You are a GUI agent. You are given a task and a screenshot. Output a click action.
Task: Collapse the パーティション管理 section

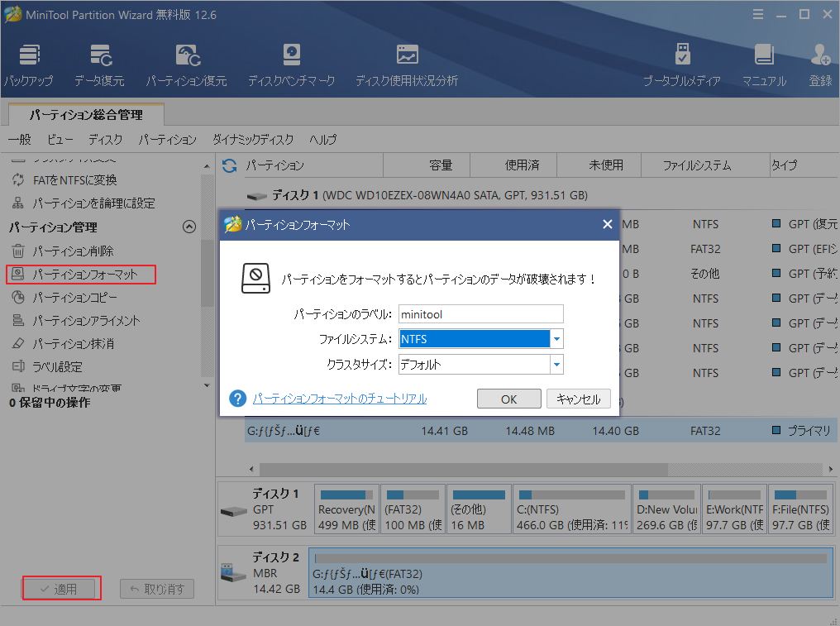click(189, 226)
